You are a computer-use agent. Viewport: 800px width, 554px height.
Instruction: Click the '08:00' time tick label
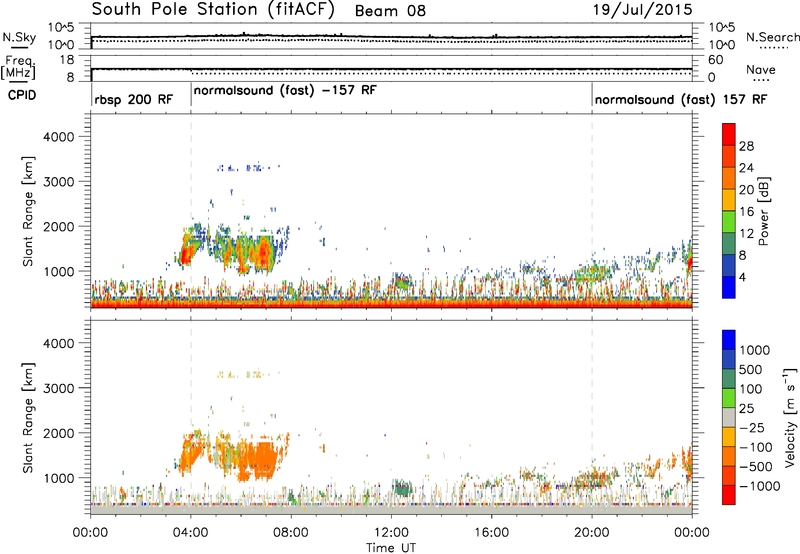coord(291,533)
